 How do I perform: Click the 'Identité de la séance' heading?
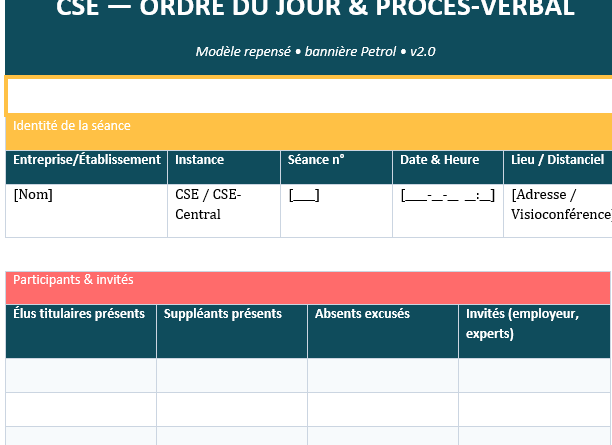tap(72, 126)
